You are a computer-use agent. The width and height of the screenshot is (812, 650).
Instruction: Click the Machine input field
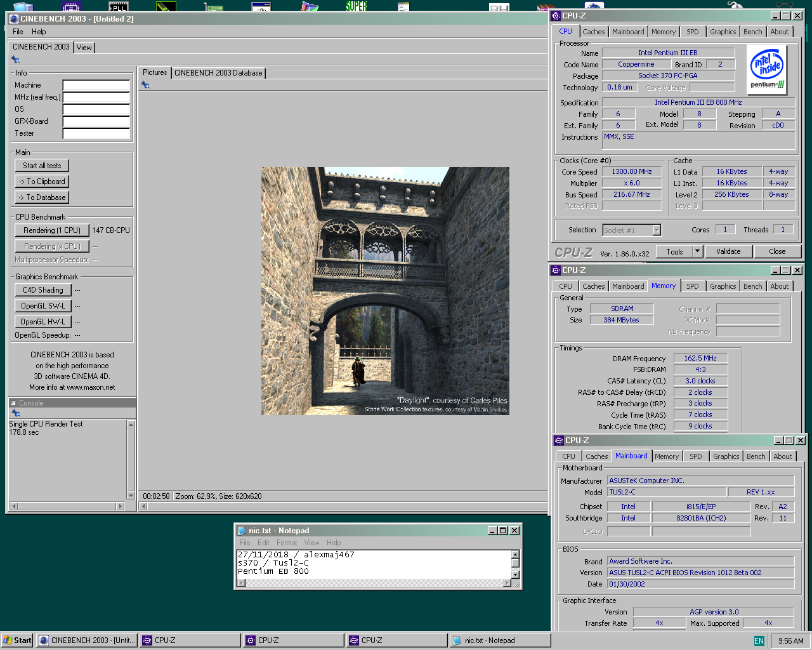click(96, 85)
